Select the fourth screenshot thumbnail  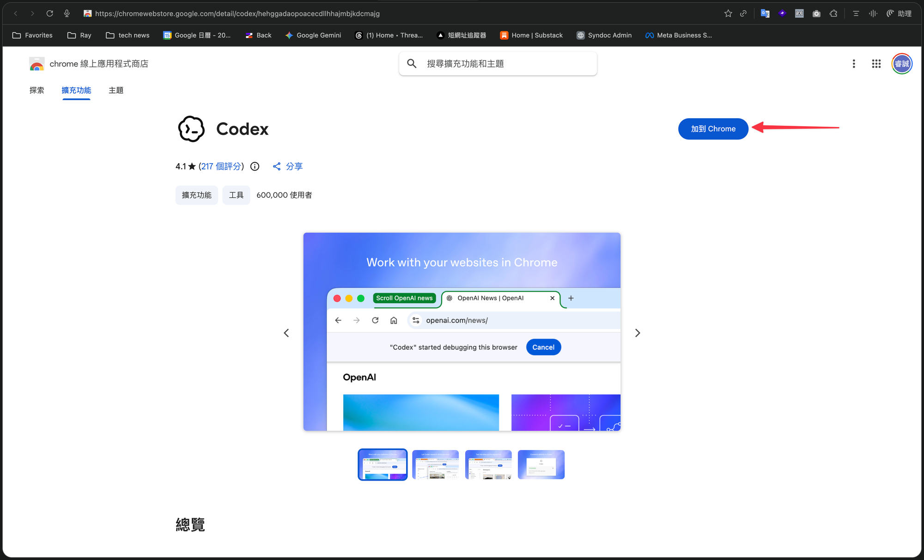click(x=541, y=464)
